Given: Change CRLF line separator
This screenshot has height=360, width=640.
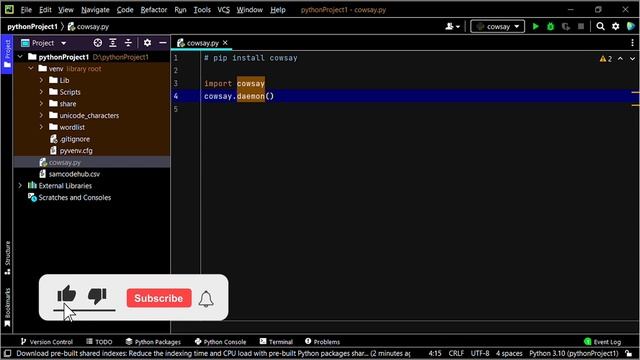Looking at the screenshot, I should pos(456,353).
